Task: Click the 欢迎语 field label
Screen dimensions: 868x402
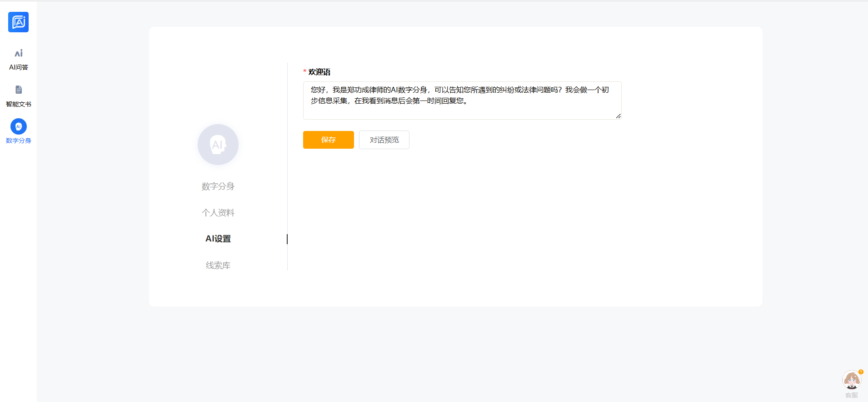Action: tap(319, 72)
